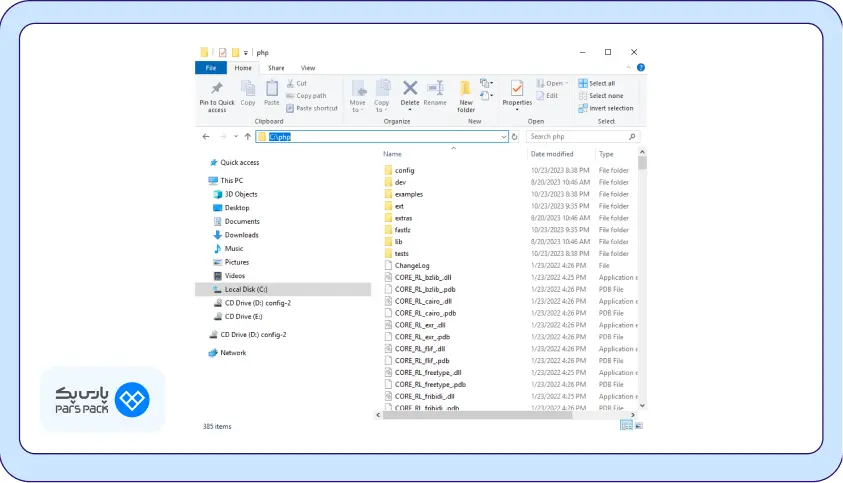This screenshot has width=843, height=483.
Task: Open Documents in navigation pane
Action: [x=237, y=221]
